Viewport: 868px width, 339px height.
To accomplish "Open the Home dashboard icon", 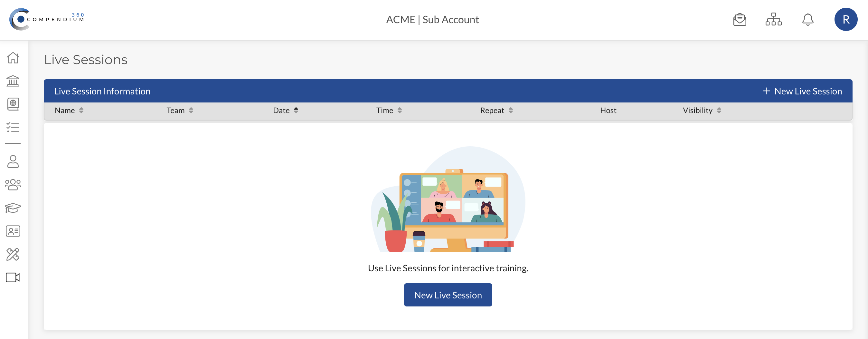I will (13, 58).
